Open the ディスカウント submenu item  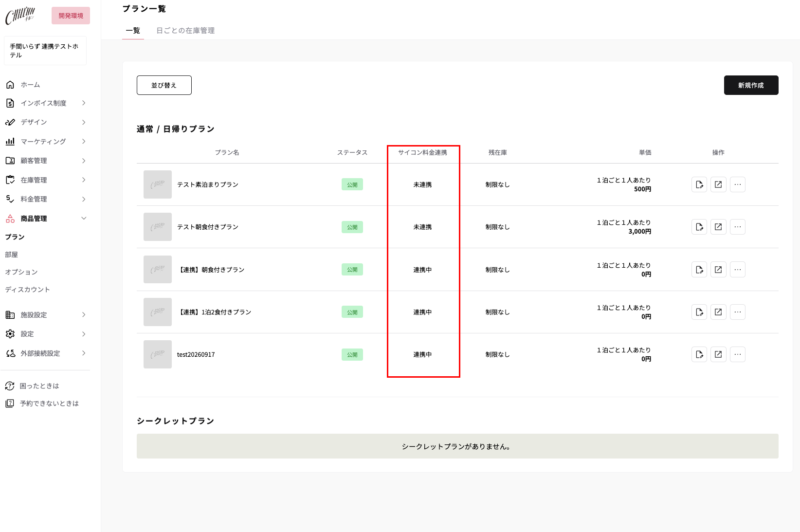[x=28, y=290]
